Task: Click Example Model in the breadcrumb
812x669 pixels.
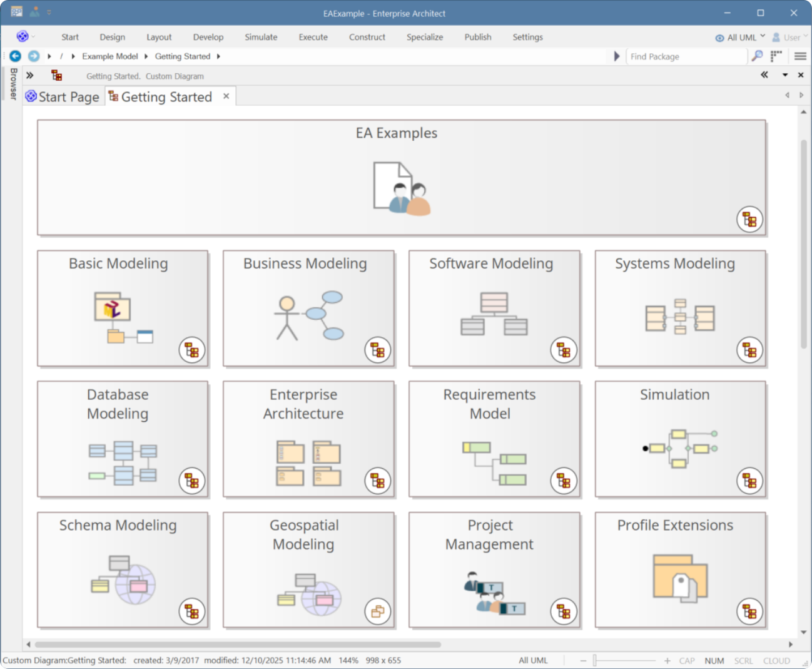Action: click(110, 56)
